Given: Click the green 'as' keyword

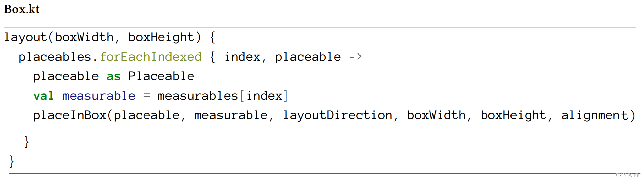Looking at the screenshot, I should pyautogui.click(x=113, y=76).
